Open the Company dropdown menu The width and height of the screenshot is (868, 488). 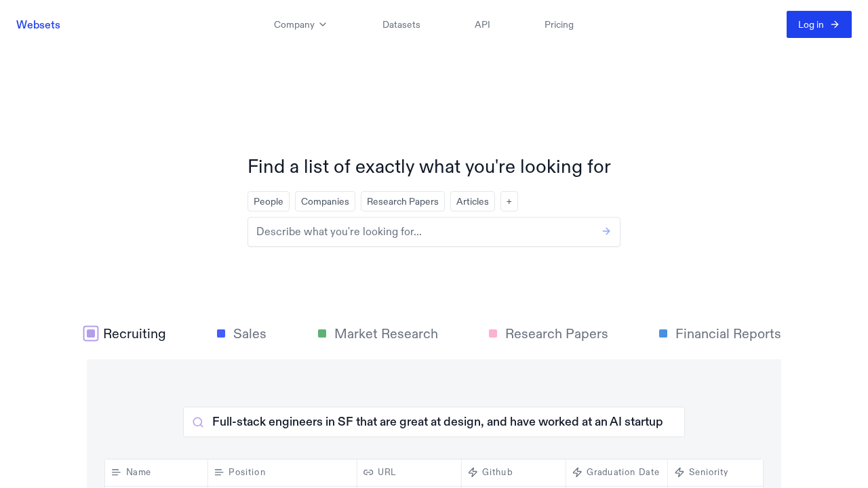pyautogui.click(x=300, y=24)
